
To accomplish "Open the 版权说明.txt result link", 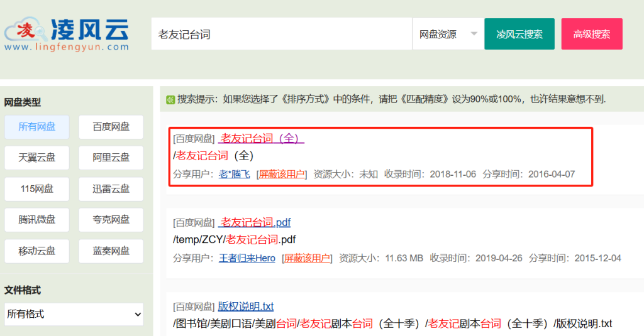I will 246,306.
